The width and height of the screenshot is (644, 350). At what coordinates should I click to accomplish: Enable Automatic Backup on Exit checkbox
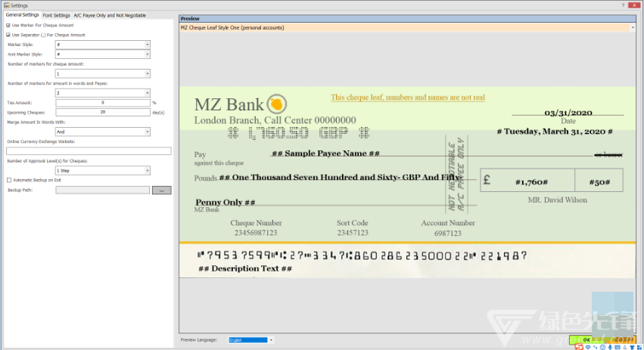tap(9, 180)
